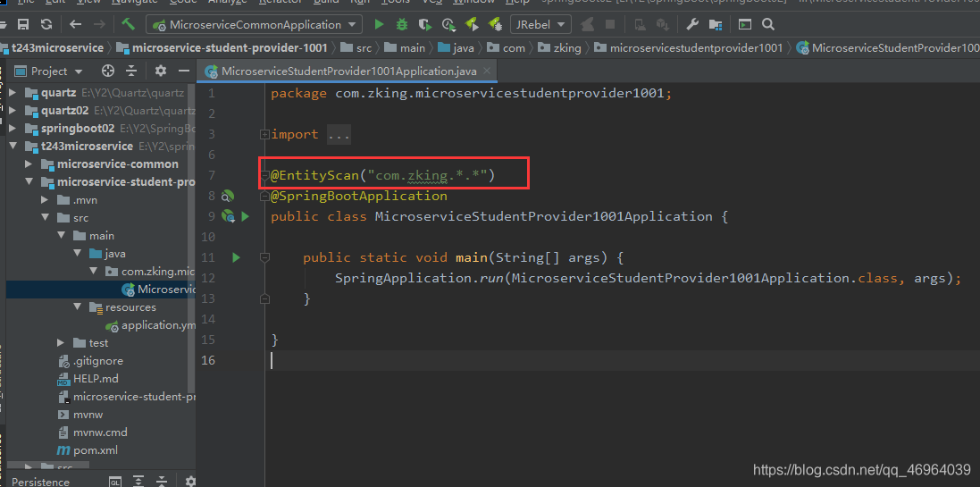Run class via line 9 gutter arrow
The height and width of the screenshot is (487, 980).
245,216
